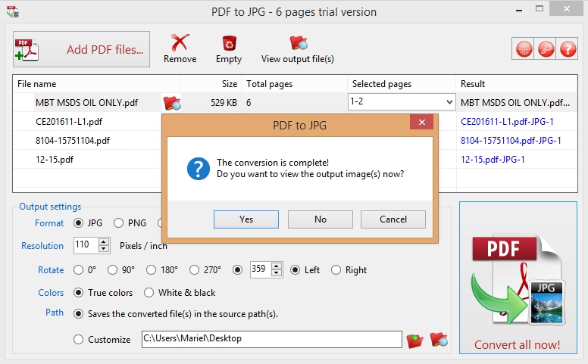Click the Size column header

tap(211, 84)
